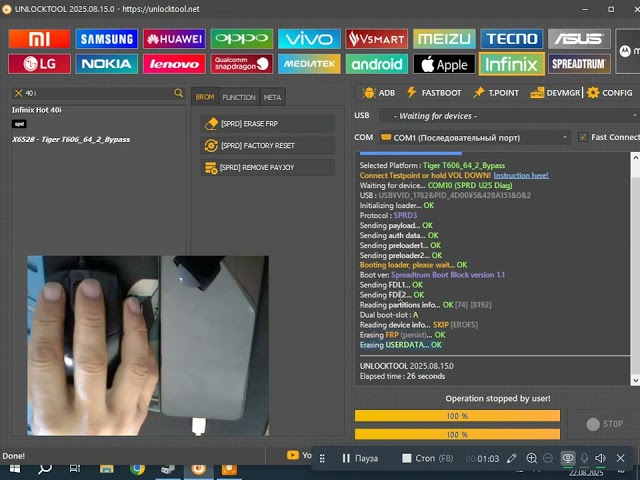Zoom in with recorder magnifier
Viewport: 640px width, 480px height.
(x=531, y=458)
